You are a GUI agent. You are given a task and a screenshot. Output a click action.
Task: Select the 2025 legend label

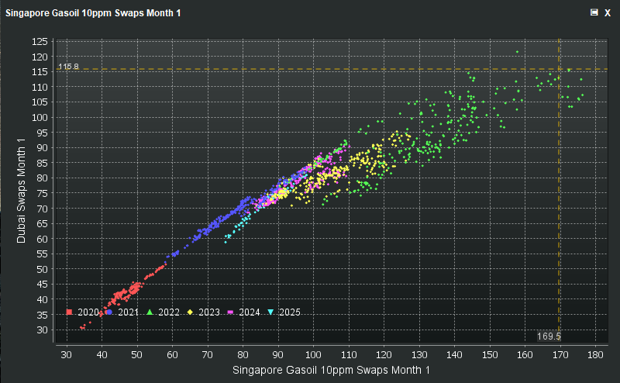(x=290, y=312)
